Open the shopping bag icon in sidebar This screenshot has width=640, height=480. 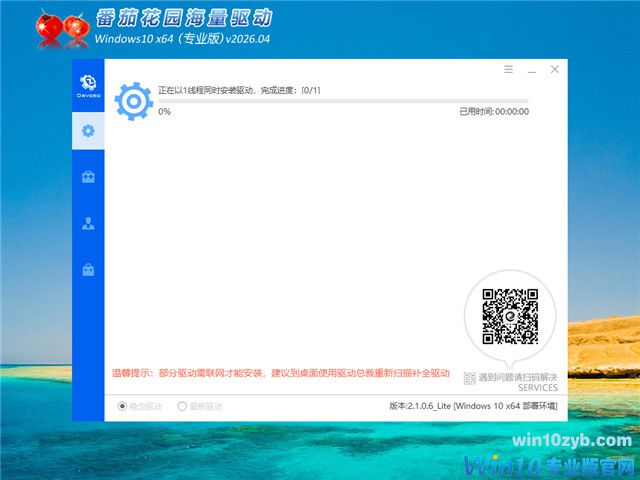[88, 270]
